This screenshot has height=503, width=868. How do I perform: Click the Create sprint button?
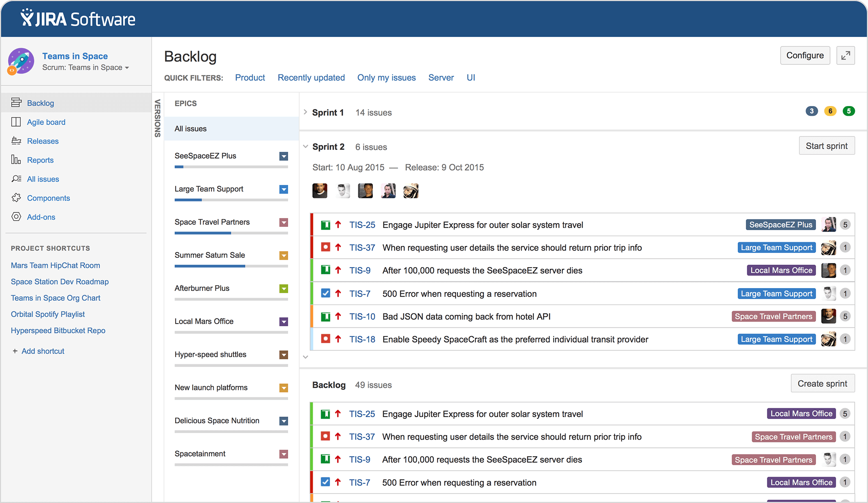[823, 383]
